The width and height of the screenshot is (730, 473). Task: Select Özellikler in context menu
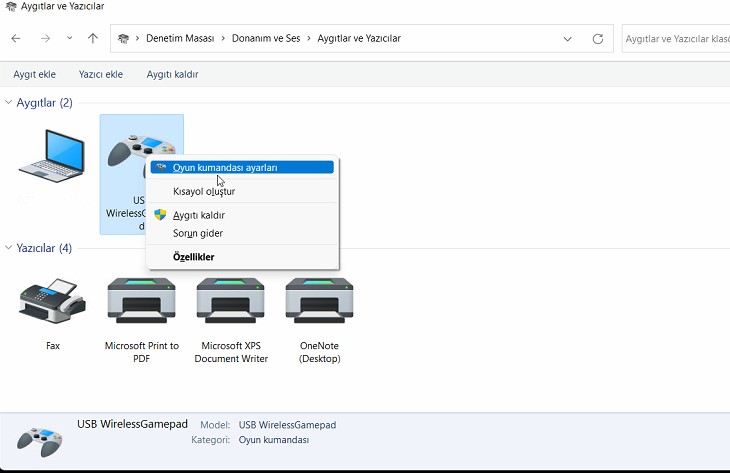[x=193, y=257]
